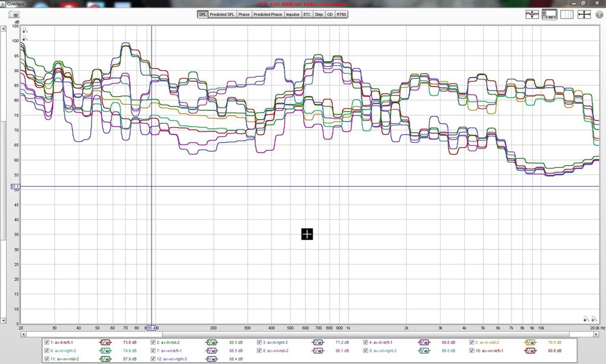Hide trace 1 av-tl-left-1 checkbox

click(47, 342)
